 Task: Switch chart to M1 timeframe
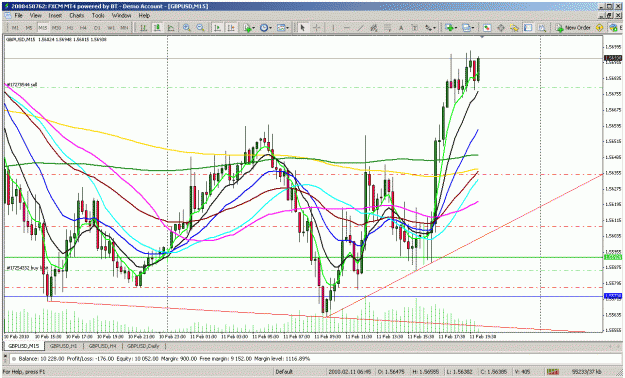point(15,28)
